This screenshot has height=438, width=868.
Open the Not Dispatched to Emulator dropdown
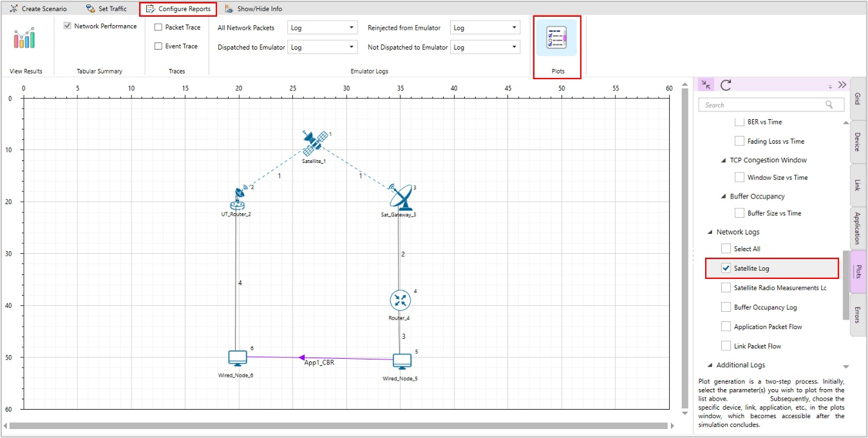point(485,47)
